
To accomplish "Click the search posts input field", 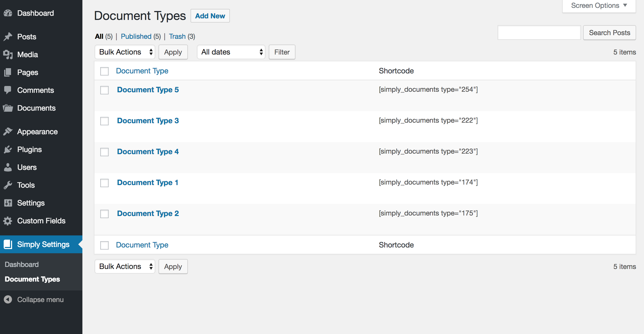I will (539, 33).
